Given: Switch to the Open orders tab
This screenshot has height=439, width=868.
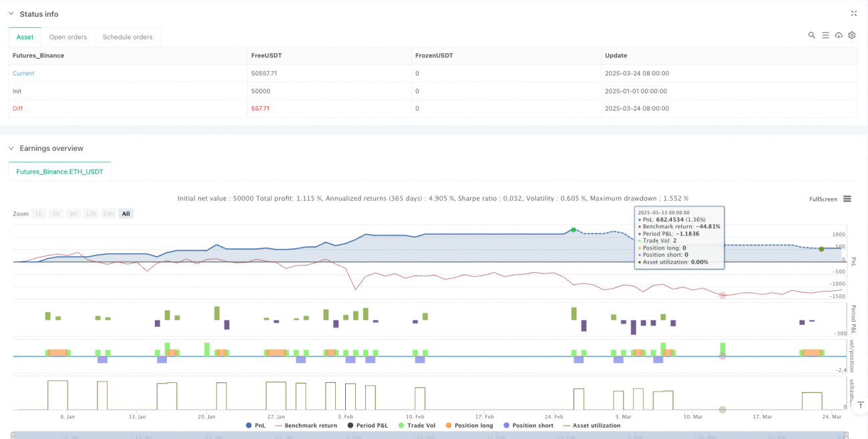Looking at the screenshot, I should click(68, 37).
